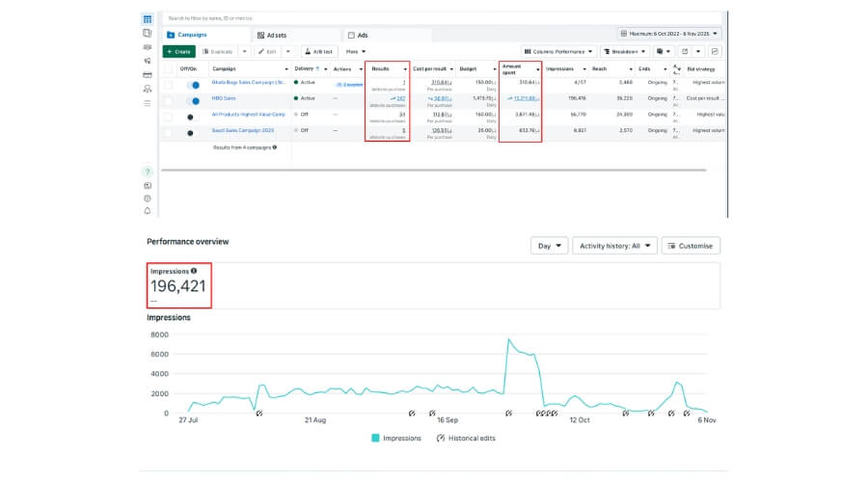Screen dimensions: 868x482
Task: Click the audiences people icon in sidebar
Action: [x=148, y=89]
